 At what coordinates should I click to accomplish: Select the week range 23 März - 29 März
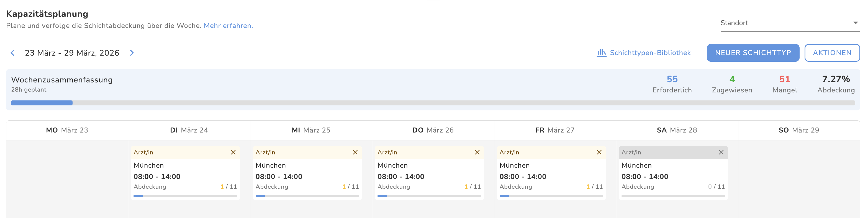(72, 53)
